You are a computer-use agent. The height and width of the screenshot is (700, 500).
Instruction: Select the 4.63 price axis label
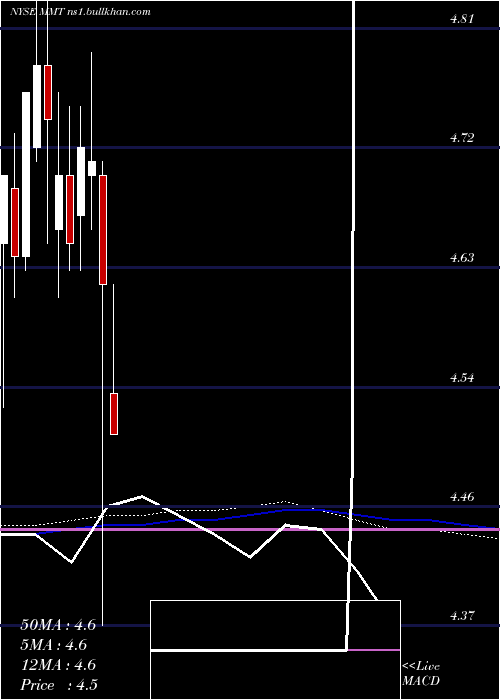pyautogui.click(x=462, y=258)
